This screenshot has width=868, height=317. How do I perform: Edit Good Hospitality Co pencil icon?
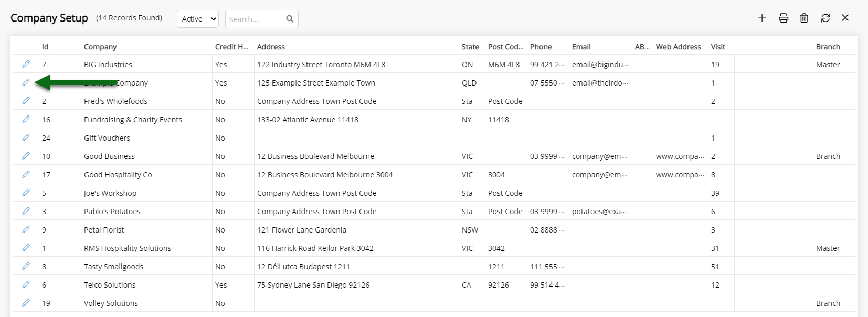point(26,174)
